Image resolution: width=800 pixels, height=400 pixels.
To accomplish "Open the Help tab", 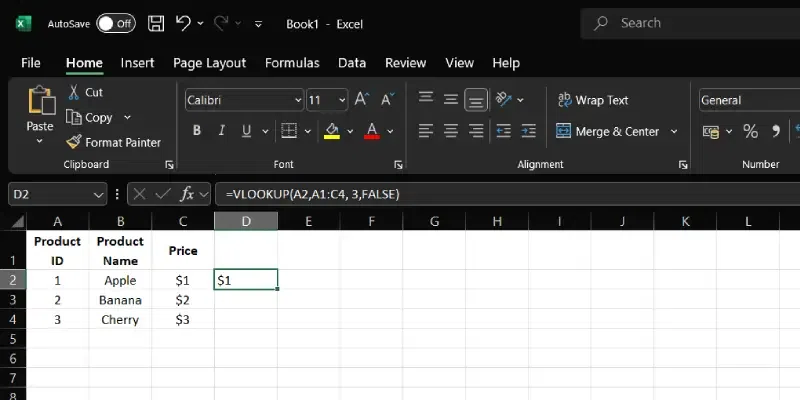I will tap(506, 63).
